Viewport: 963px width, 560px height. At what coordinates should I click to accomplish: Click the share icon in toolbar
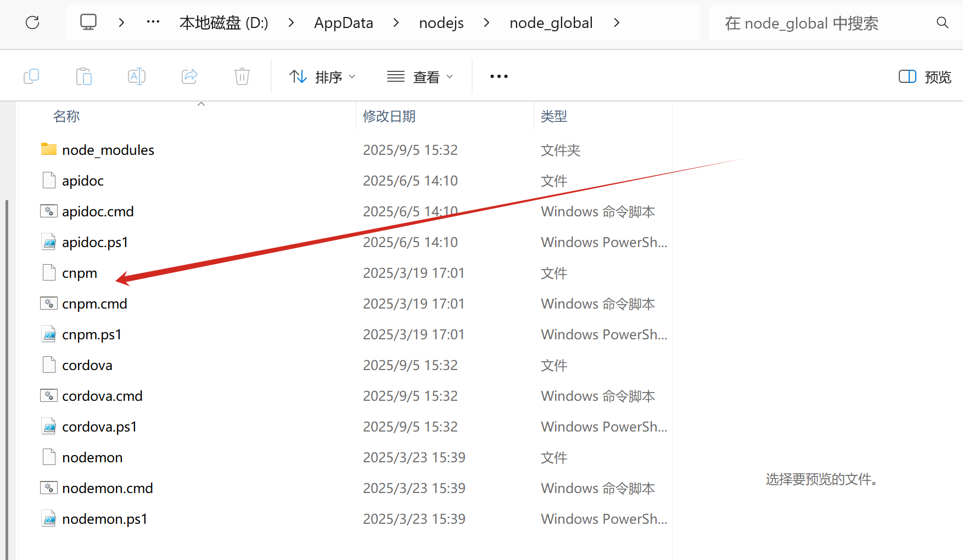click(189, 76)
